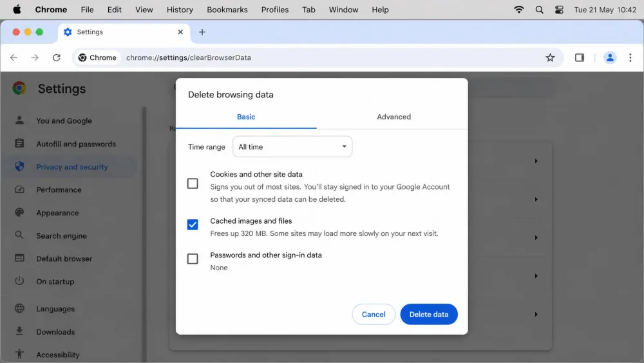Uncheck Cached images and files
644x363 pixels.
193,224
